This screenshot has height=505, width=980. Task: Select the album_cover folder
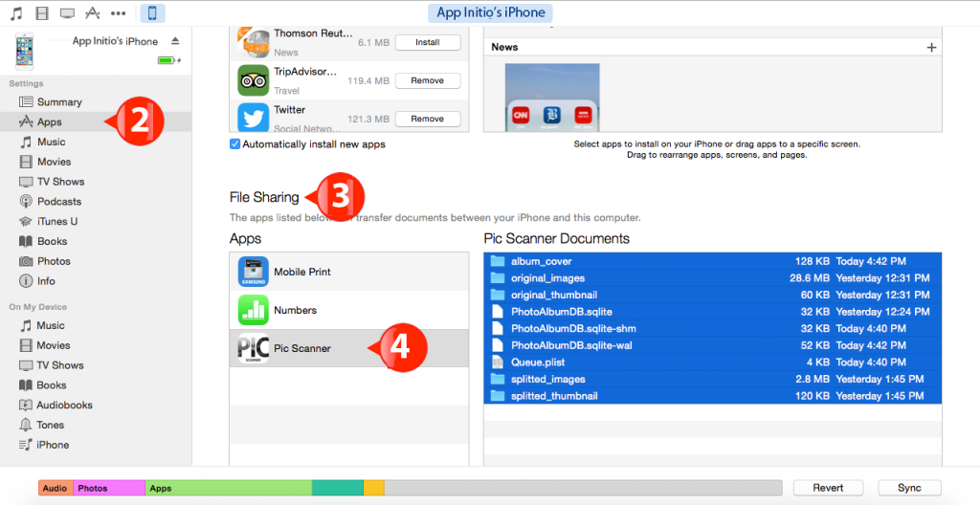(712, 261)
